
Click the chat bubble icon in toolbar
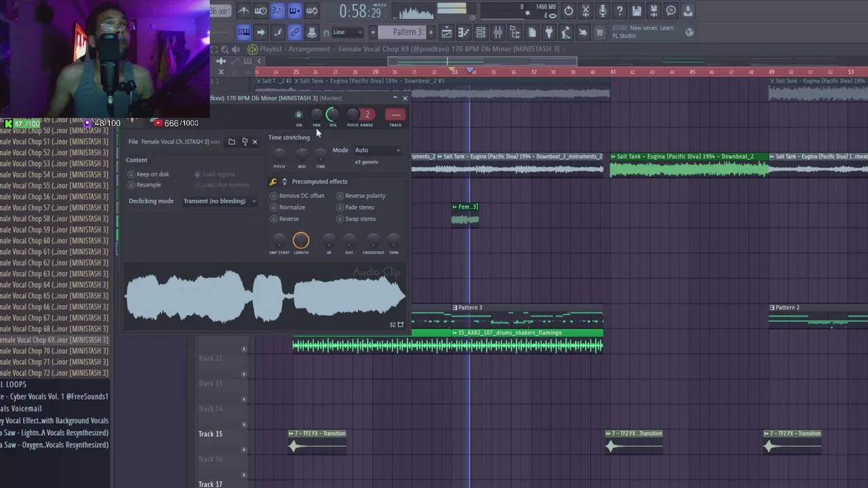(x=671, y=11)
